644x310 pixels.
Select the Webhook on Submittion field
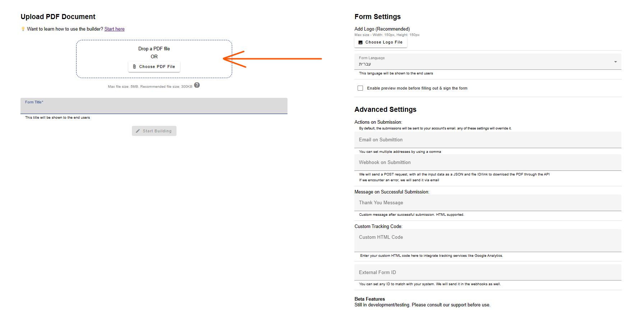pyautogui.click(x=487, y=163)
